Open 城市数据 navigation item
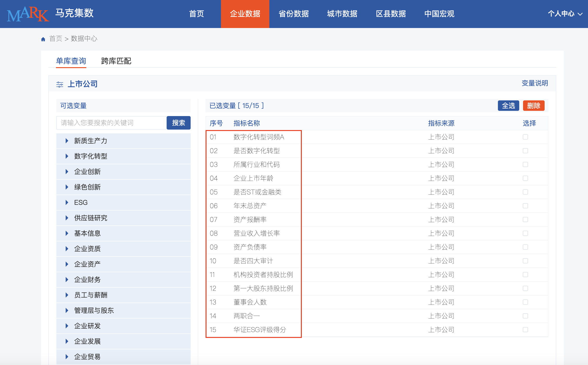This screenshot has width=588, height=365. [342, 14]
